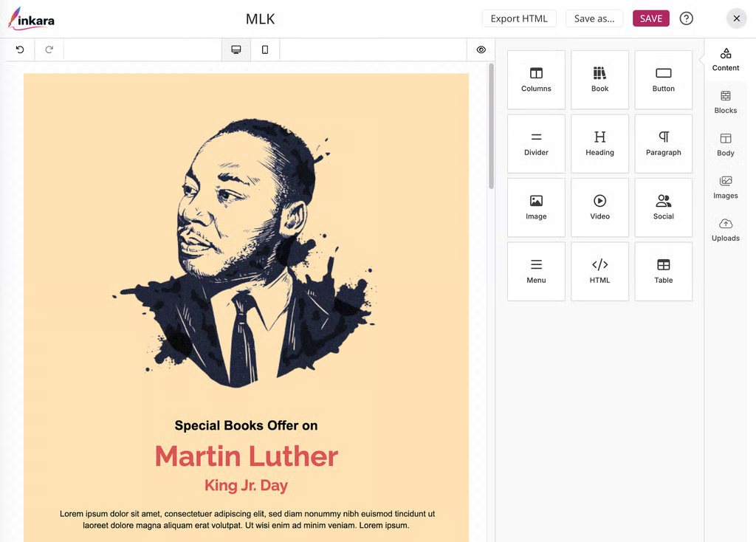This screenshot has width=756, height=542.
Task: Open the Images tab
Action: click(x=725, y=188)
